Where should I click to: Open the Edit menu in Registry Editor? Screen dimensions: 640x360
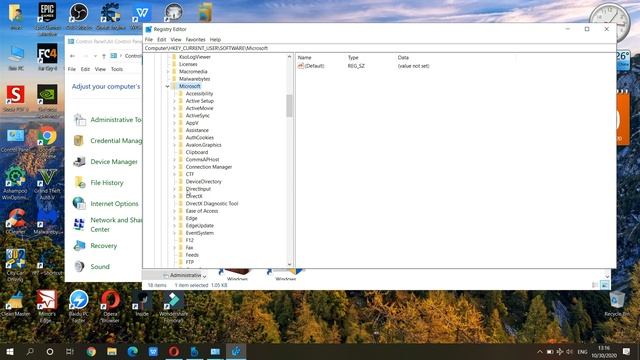(162, 40)
